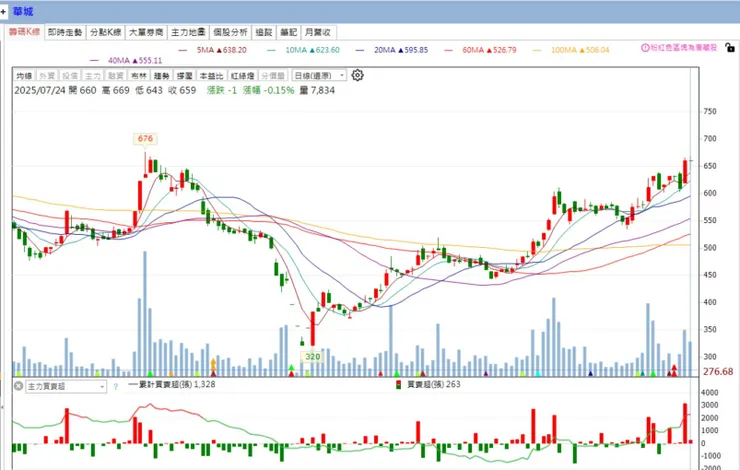Image resolution: width=740 pixels, height=470 pixels.
Task: Toggle the 均線 moving average overlay
Action: pyautogui.click(x=24, y=76)
